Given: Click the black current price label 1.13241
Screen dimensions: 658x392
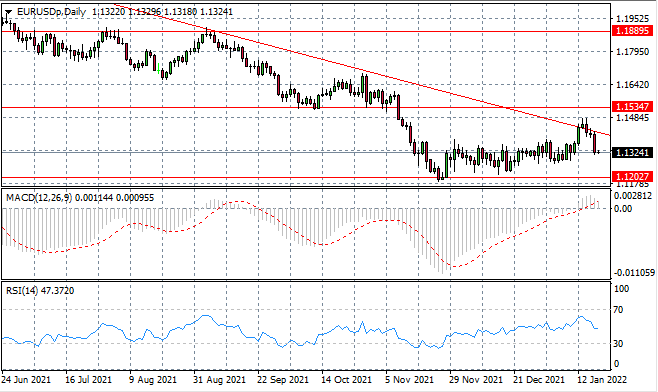Looking at the screenshot, I should pos(632,152).
